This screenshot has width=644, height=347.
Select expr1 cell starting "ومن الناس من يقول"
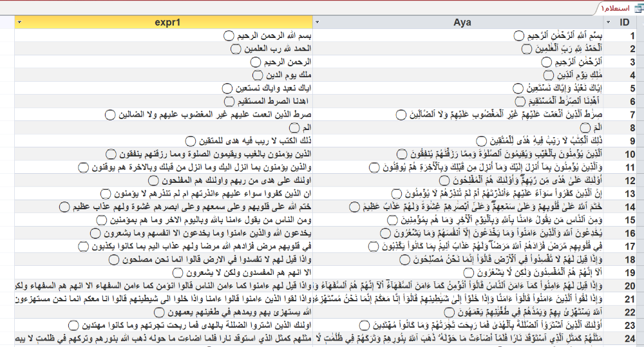click(x=164, y=220)
